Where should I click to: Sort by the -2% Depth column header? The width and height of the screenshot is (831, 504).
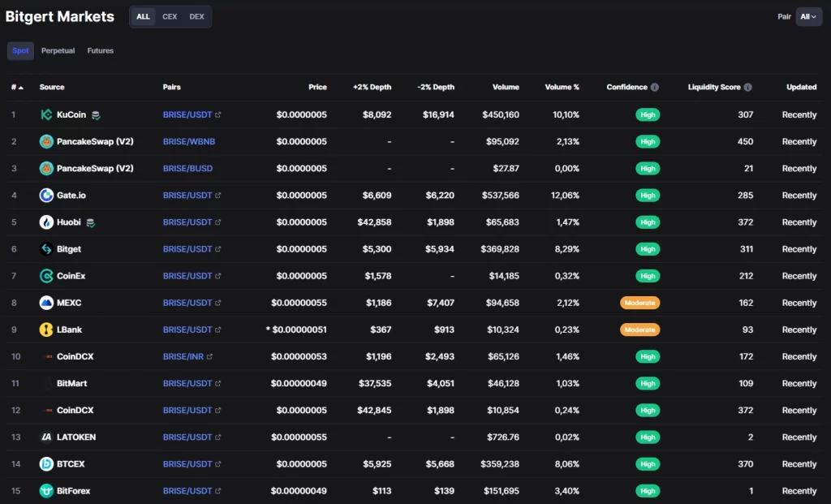point(436,87)
